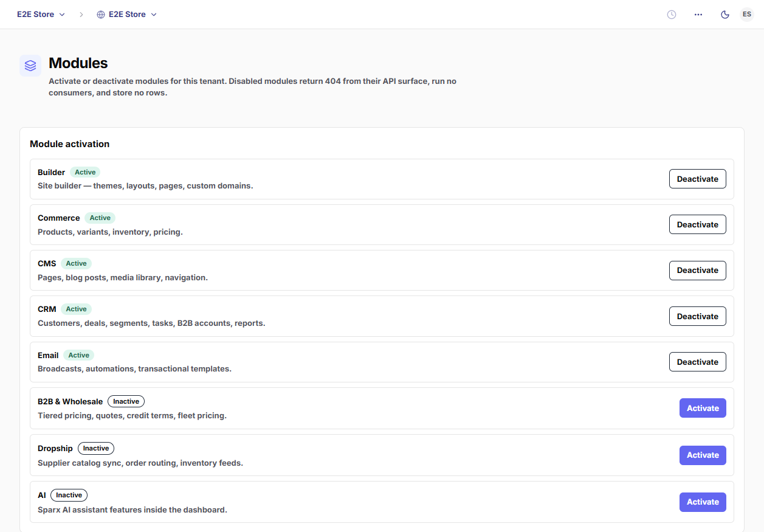Click 'Broadcasts, automations, transactional templates.' description
764x532 pixels.
click(134, 369)
